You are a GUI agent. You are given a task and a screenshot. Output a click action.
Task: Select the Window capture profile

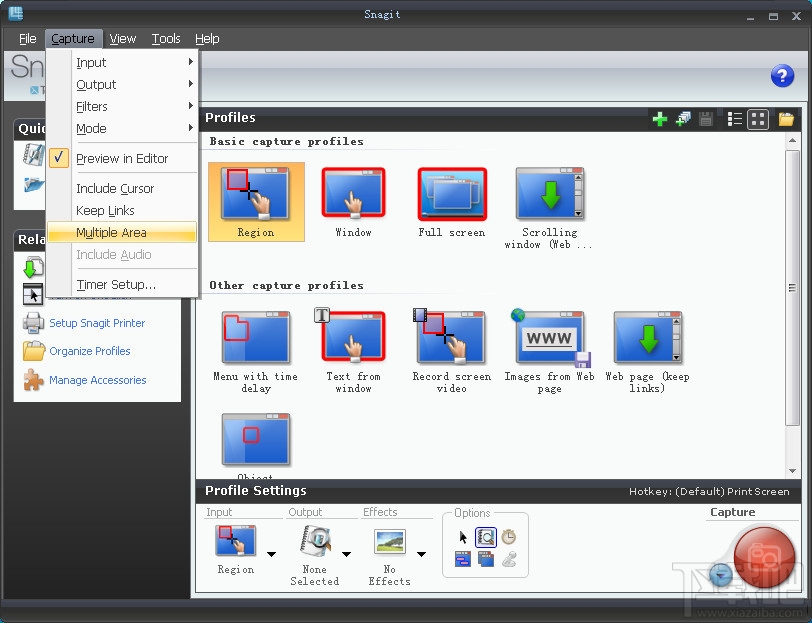pyautogui.click(x=353, y=196)
